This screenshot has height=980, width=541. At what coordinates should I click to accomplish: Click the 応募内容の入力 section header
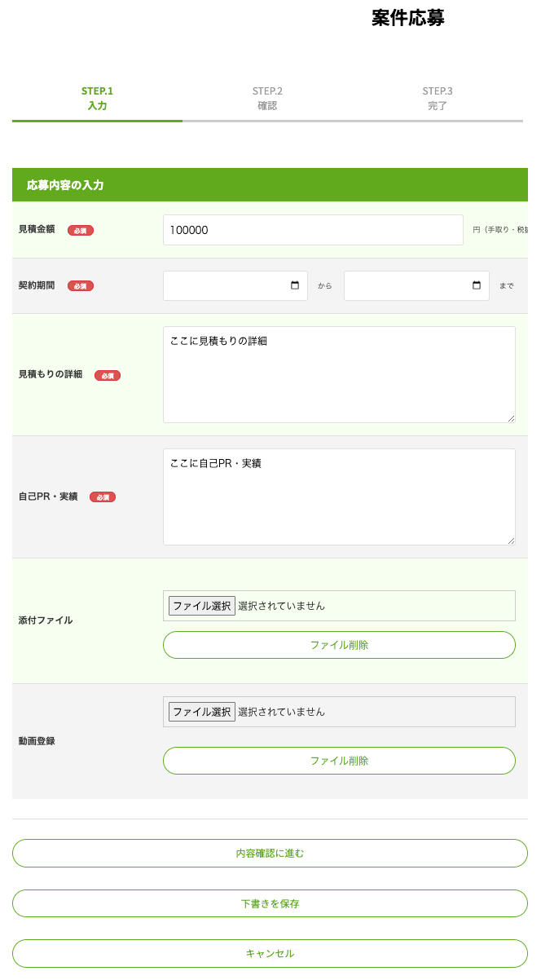click(270, 185)
